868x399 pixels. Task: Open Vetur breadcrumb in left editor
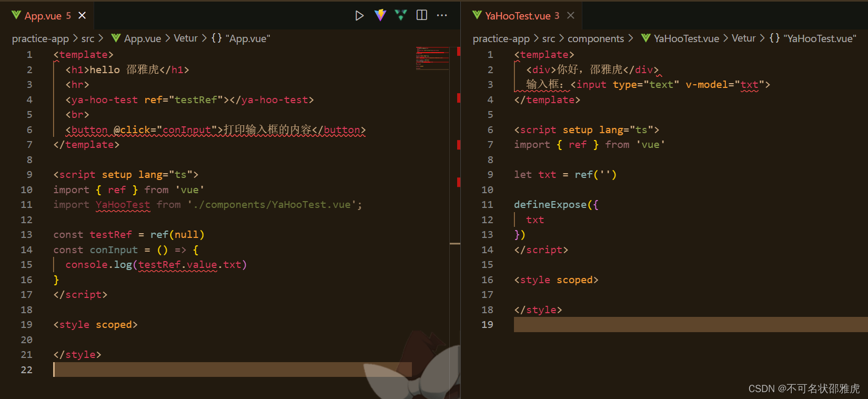[x=186, y=38]
